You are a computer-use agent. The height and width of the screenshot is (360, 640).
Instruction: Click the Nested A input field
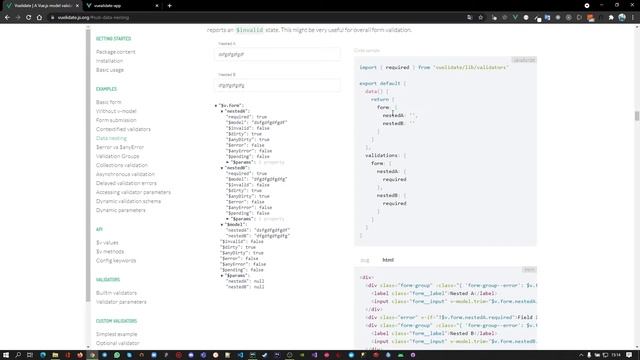[278, 54]
